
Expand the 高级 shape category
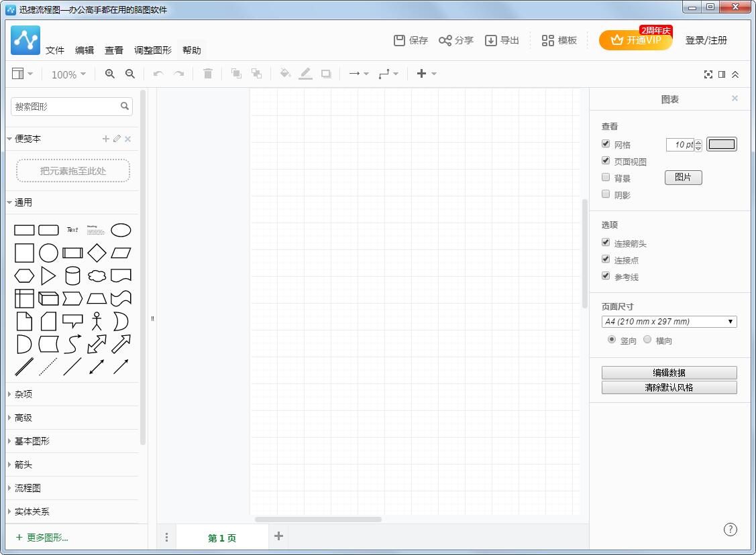72,418
